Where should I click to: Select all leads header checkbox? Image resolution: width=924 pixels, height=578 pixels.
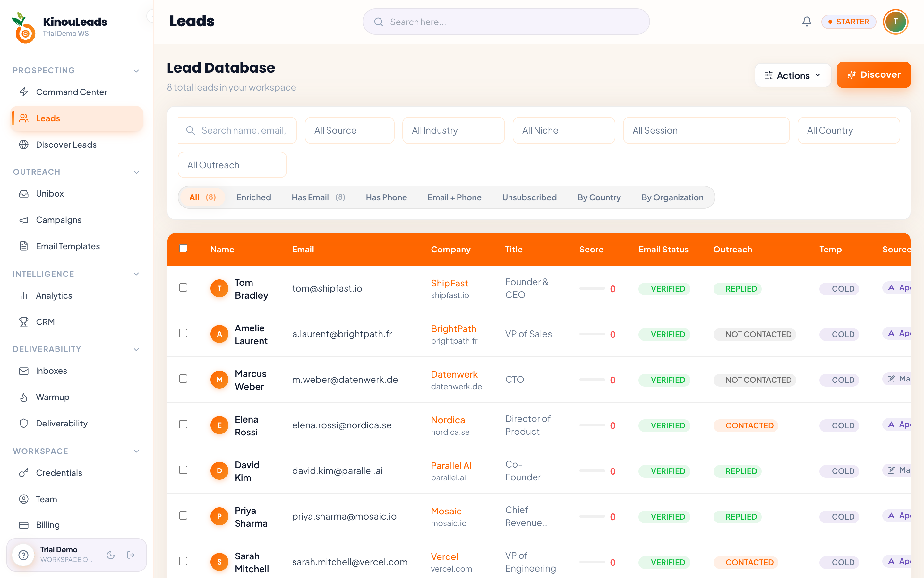[x=183, y=248]
